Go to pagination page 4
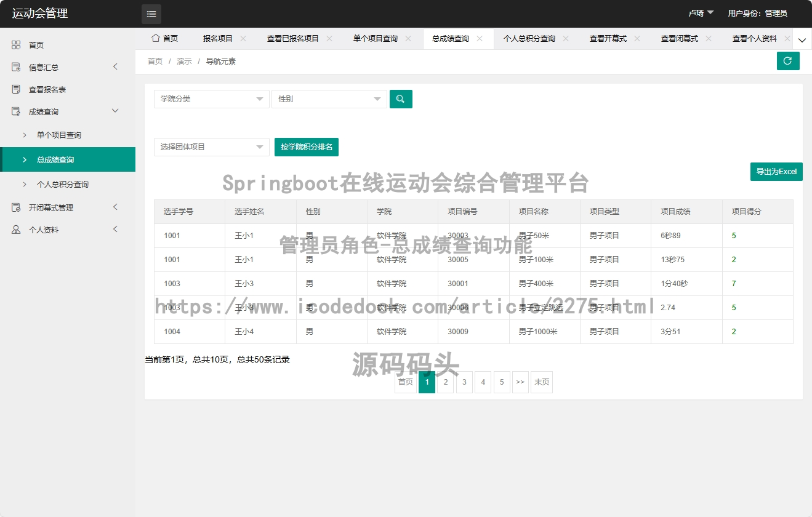812x517 pixels. tap(483, 382)
